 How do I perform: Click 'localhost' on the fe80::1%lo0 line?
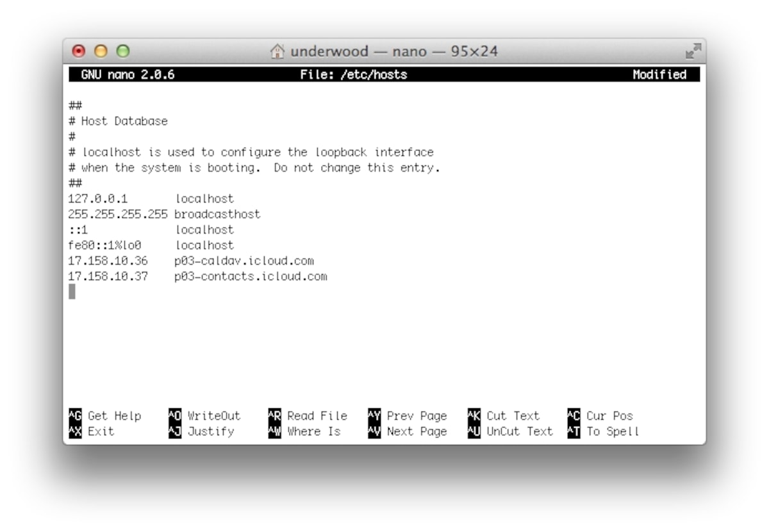204,245
